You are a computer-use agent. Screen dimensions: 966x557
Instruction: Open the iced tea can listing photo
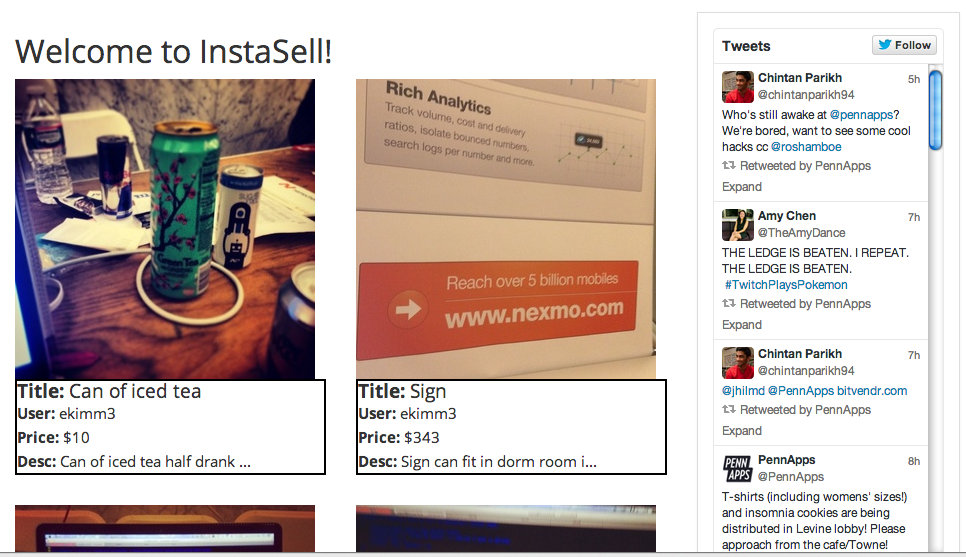(x=165, y=229)
